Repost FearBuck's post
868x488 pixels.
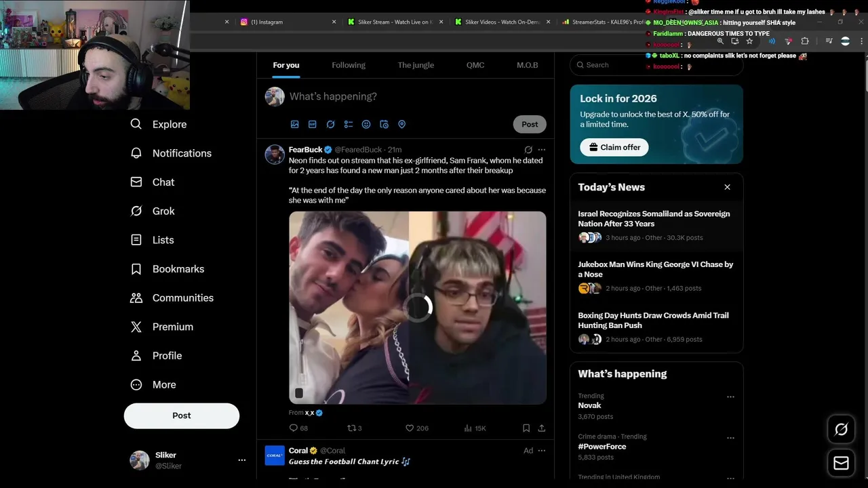point(354,428)
